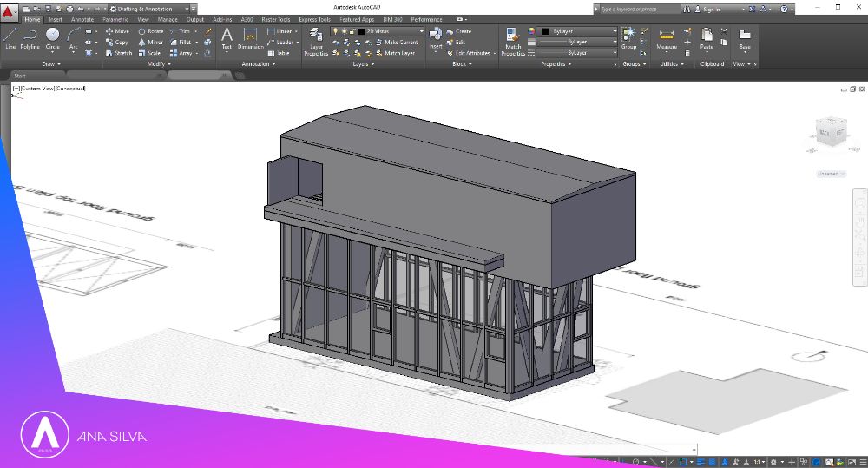Click the black layer color swatch

(361, 31)
